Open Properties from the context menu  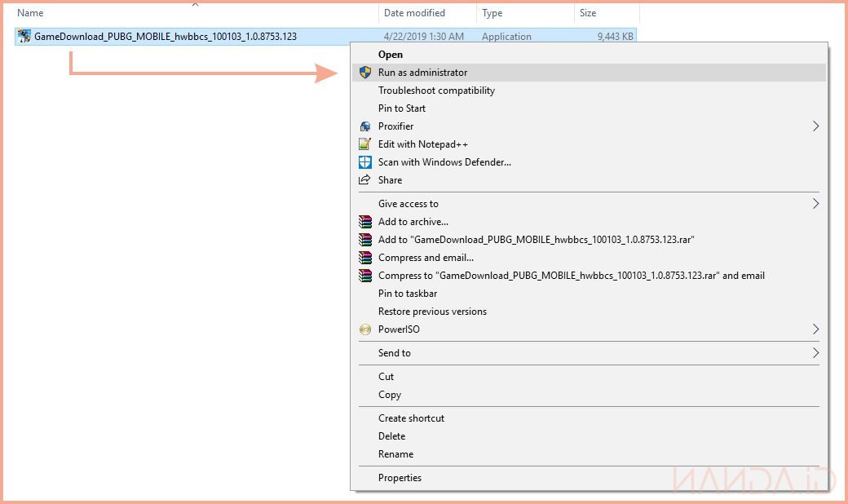pyautogui.click(x=400, y=478)
